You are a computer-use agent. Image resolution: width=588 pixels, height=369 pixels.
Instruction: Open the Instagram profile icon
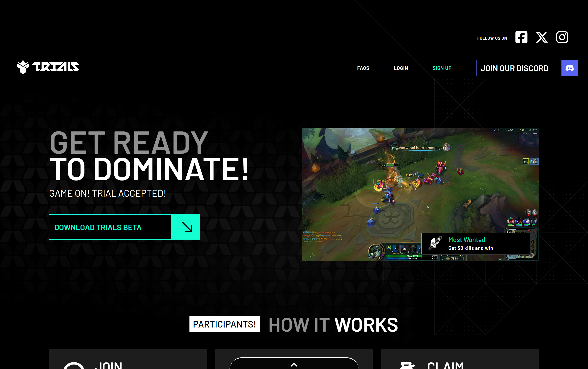click(x=562, y=37)
